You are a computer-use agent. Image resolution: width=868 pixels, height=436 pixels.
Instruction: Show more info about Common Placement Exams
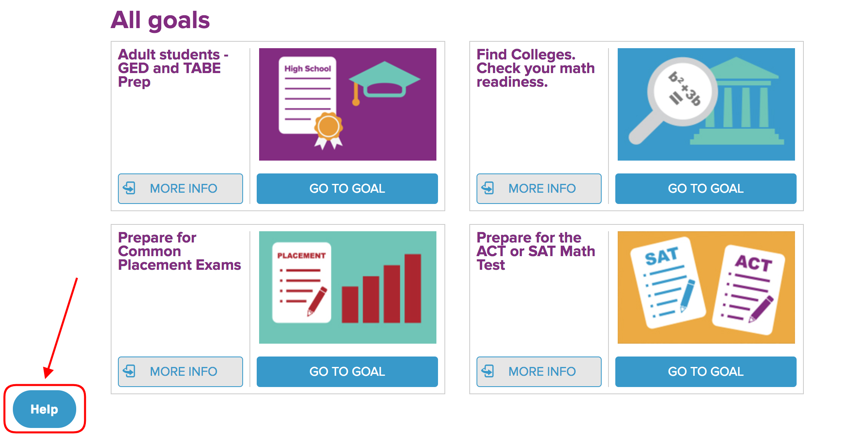(180, 372)
